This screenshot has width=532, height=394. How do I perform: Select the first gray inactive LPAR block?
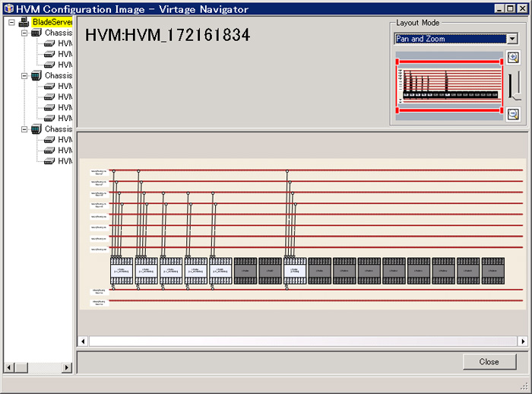point(245,271)
